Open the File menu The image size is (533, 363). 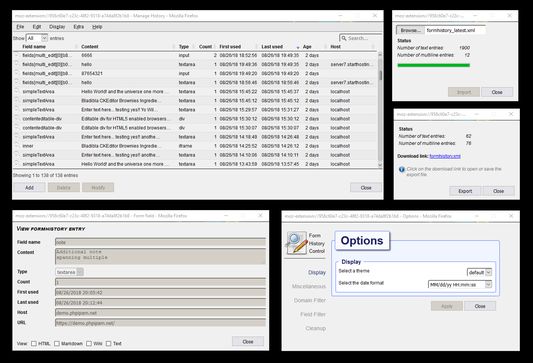click(20, 27)
